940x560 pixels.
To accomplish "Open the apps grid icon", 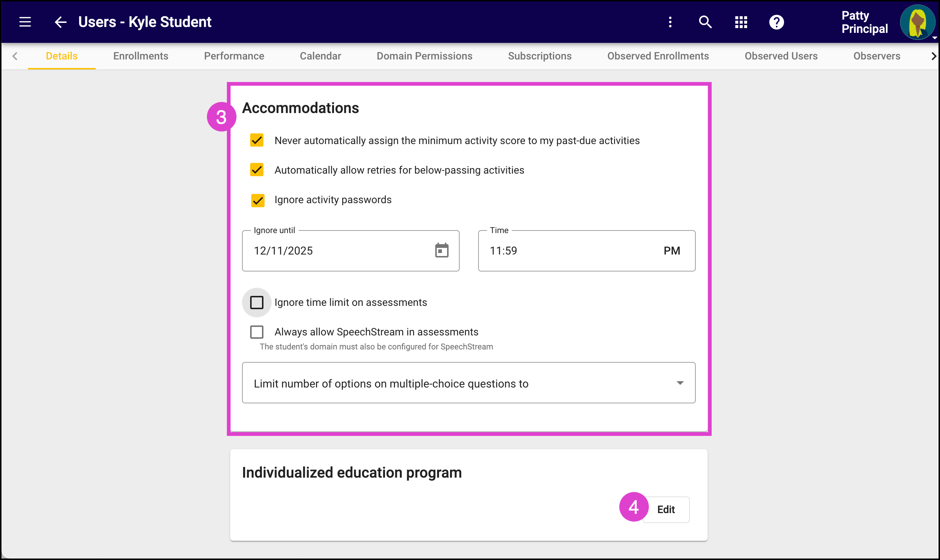I will click(x=741, y=22).
